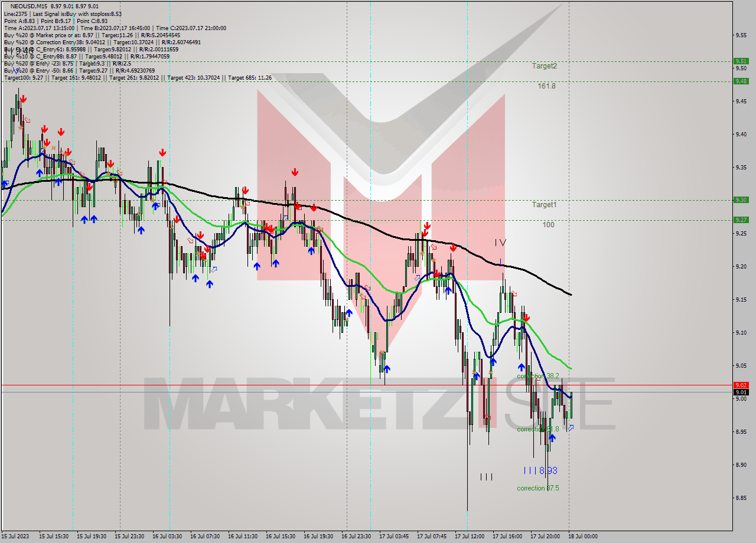The width and height of the screenshot is (756, 543).
Task: Click the 100 level label under Target1
Action: point(549,225)
